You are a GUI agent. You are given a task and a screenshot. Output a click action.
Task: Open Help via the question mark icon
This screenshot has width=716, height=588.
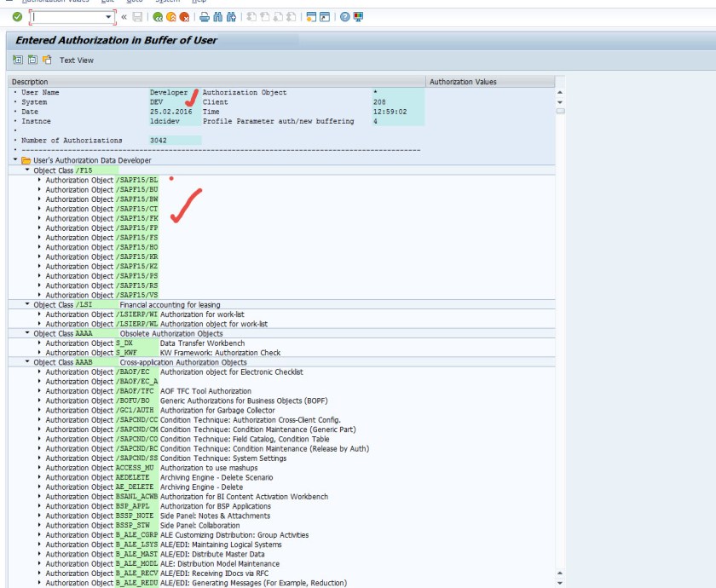[x=345, y=17]
